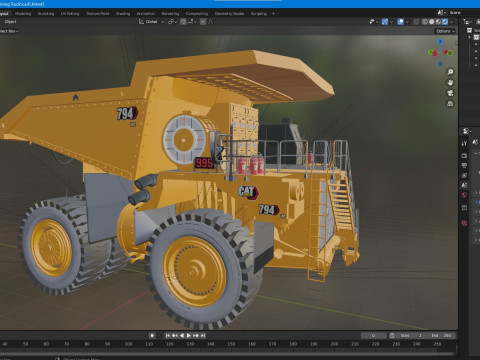This screenshot has height=360, width=480.
Task: Open the Options dropdown in viewport
Action: [x=445, y=31]
